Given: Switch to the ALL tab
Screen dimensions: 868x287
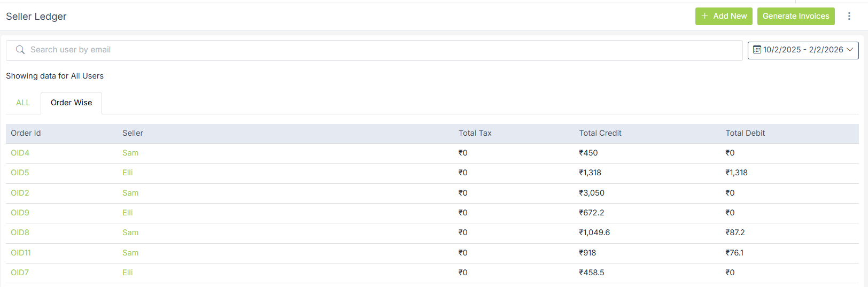Looking at the screenshot, I should [23, 103].
